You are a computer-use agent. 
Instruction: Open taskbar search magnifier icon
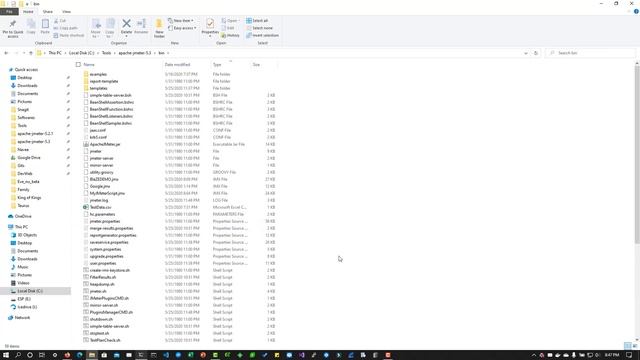[18, 355]
